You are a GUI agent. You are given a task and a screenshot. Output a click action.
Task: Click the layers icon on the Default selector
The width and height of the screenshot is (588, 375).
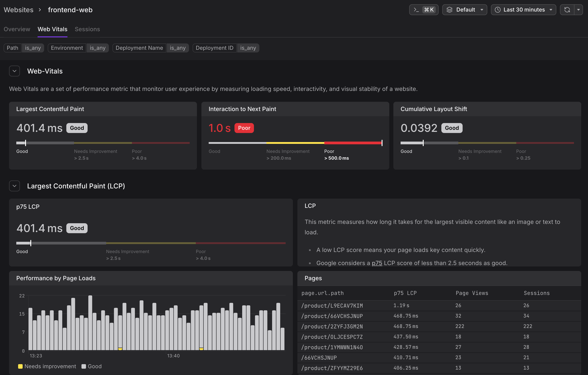tap(450, 10)
